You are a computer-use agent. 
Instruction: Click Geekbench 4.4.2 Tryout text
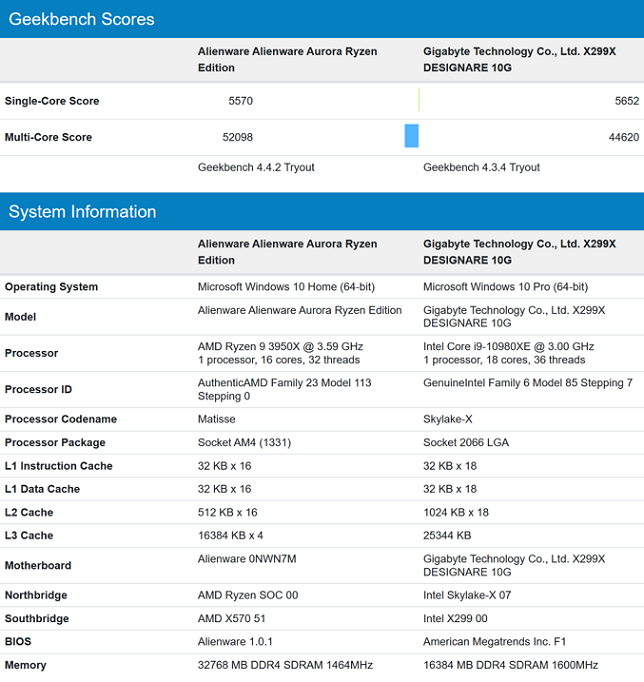(256, 167)
